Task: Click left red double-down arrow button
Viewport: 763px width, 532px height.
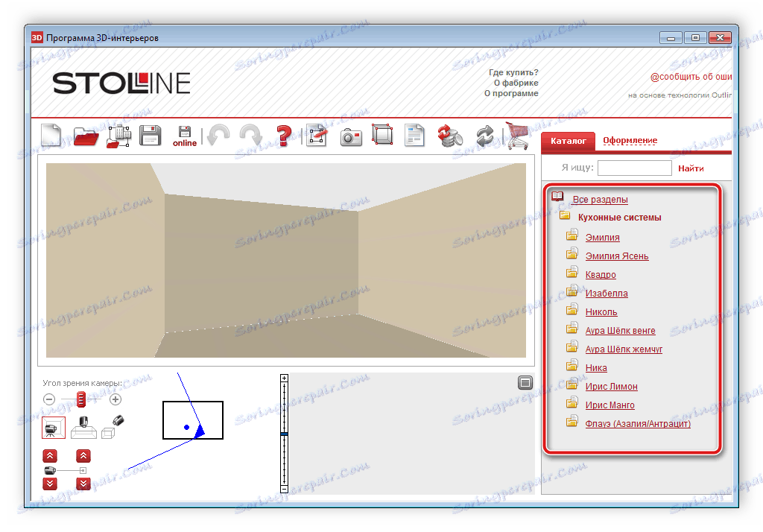Action: [x=50, y=484]
